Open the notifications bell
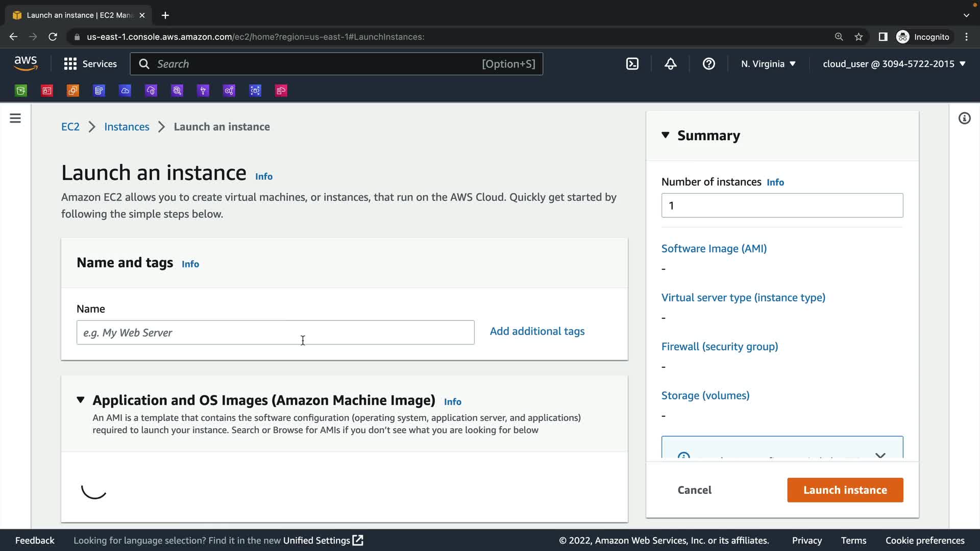The image size is (980, 551). (x=671, y=64)
